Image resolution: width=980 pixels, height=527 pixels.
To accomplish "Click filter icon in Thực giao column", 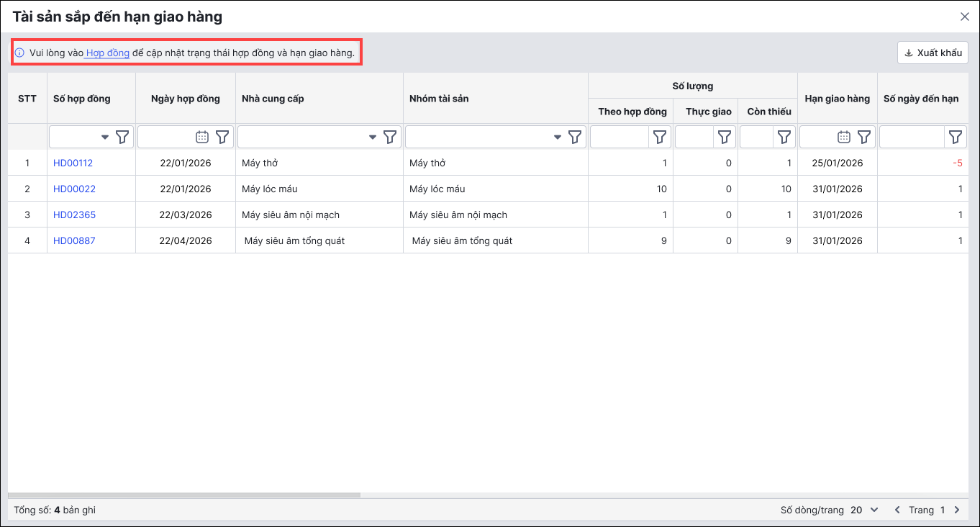I will [725, 137].
